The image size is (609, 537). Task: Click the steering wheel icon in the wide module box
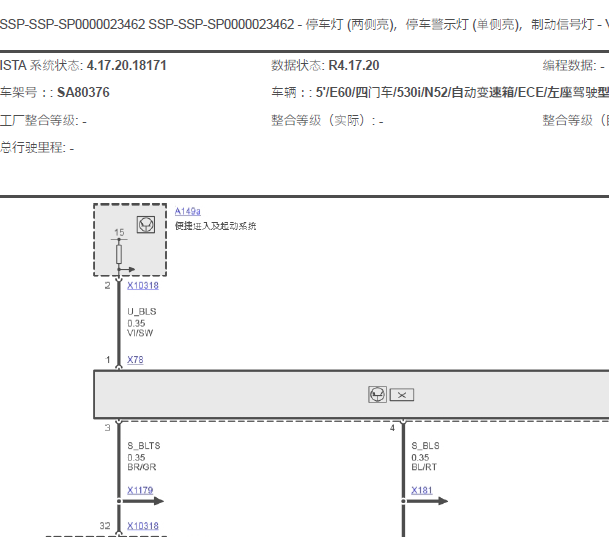pyautogui.click(x=377, y=394)
